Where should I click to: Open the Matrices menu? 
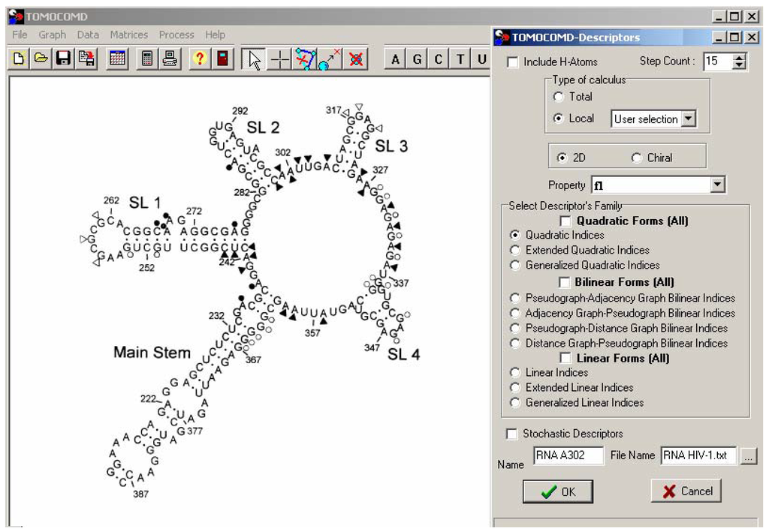click(128, 35)
